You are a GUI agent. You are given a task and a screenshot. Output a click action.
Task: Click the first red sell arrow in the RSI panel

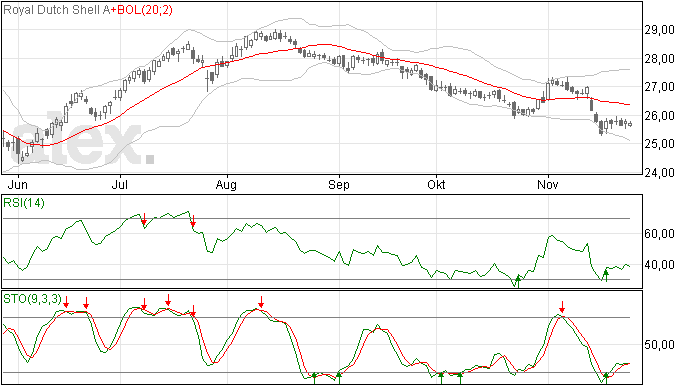[144, 219]
